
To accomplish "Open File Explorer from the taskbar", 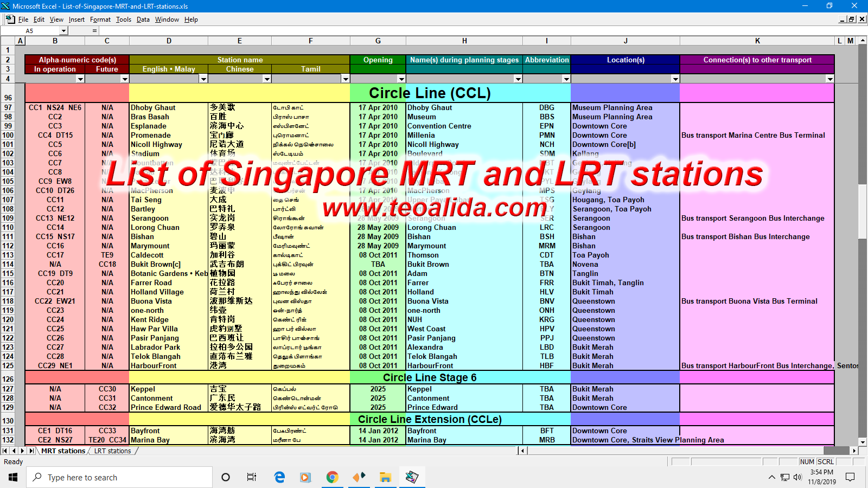I will coord(385,477).
